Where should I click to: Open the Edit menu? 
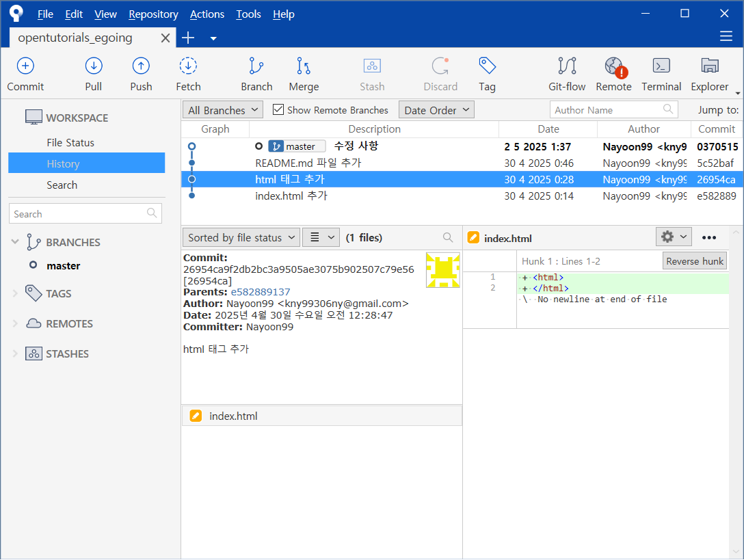pyautogui.click(x=74, y=14)
